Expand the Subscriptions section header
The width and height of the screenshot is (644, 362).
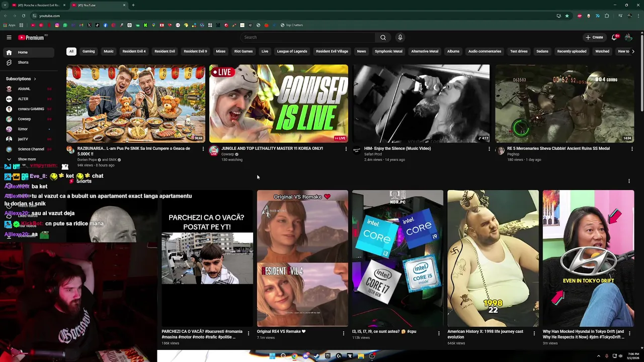pos(21,79)
